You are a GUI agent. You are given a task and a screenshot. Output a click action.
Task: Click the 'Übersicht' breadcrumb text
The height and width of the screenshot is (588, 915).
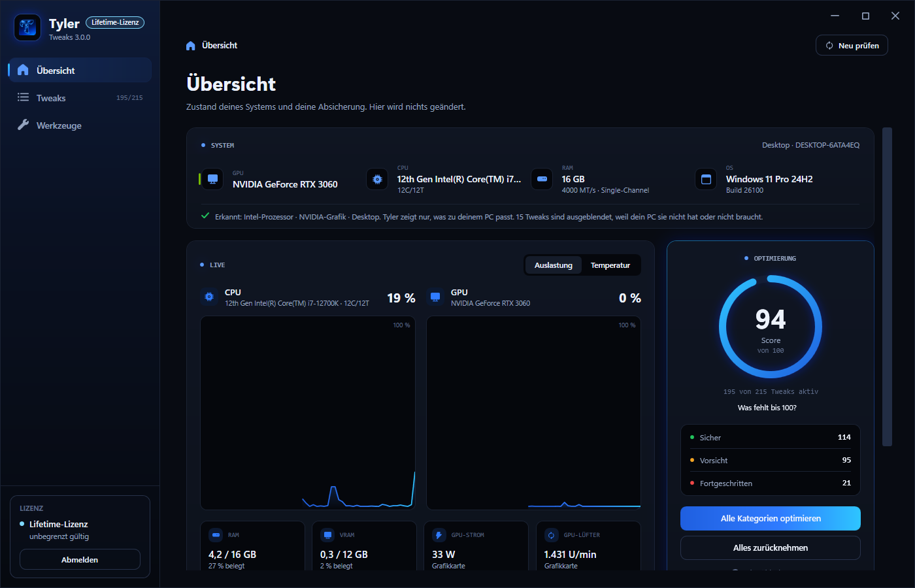pos(220,46)
